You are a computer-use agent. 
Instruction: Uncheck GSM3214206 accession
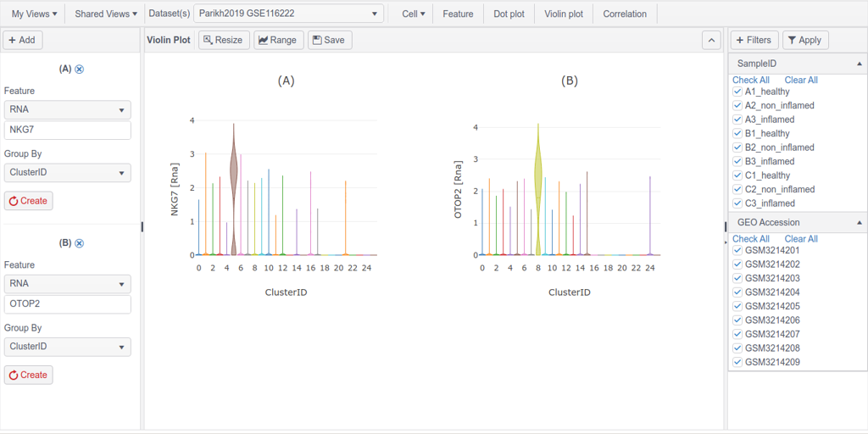tap(737, 320)
